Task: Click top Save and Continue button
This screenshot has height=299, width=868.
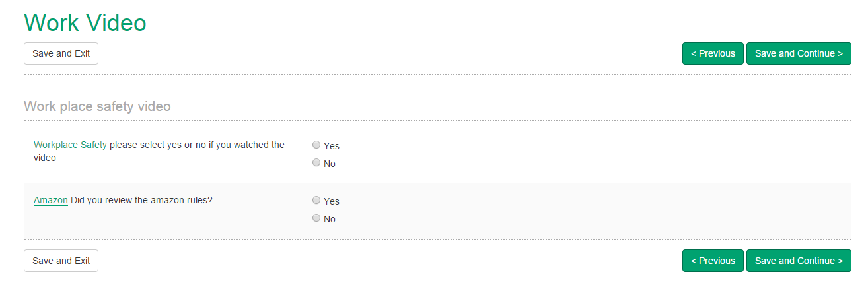Action: [799, 53]
